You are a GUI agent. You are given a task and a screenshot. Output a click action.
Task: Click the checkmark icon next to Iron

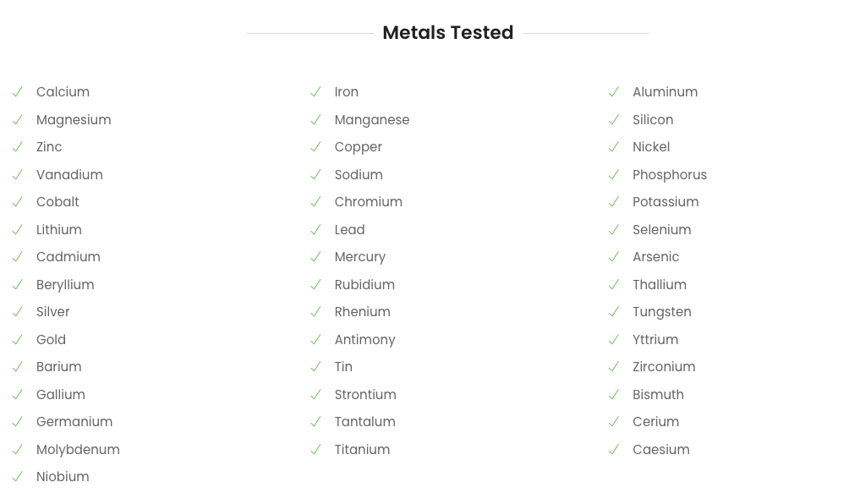pyautogui.click(x=315, y=92)
